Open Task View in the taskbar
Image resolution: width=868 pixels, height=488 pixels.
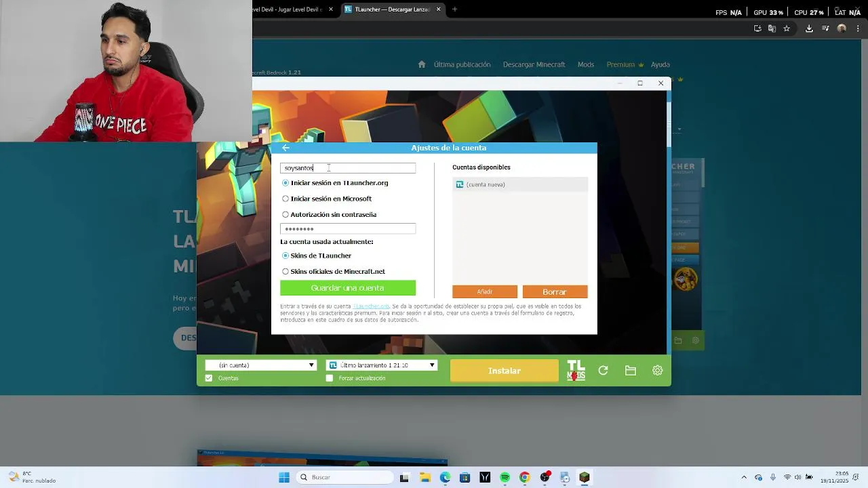[x=404, y=477]
